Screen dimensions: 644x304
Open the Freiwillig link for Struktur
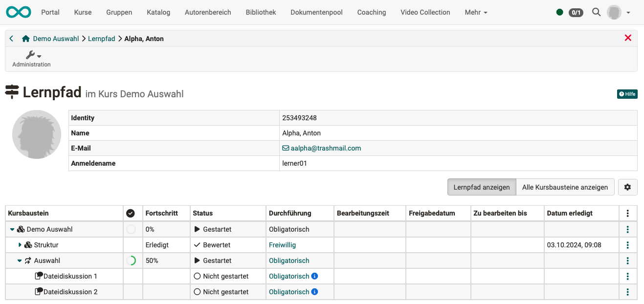(x=283, y=244)
